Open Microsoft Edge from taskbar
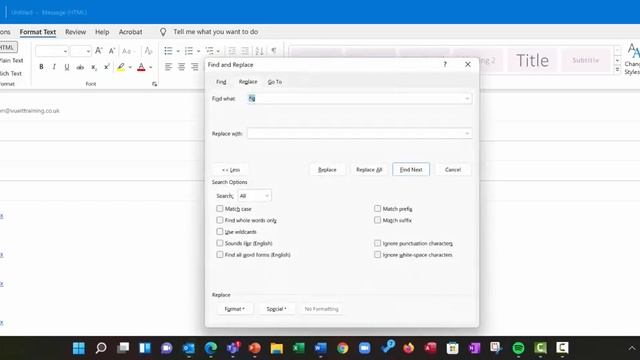This screenshot has height=360, width=640. (x=211, y=348)
